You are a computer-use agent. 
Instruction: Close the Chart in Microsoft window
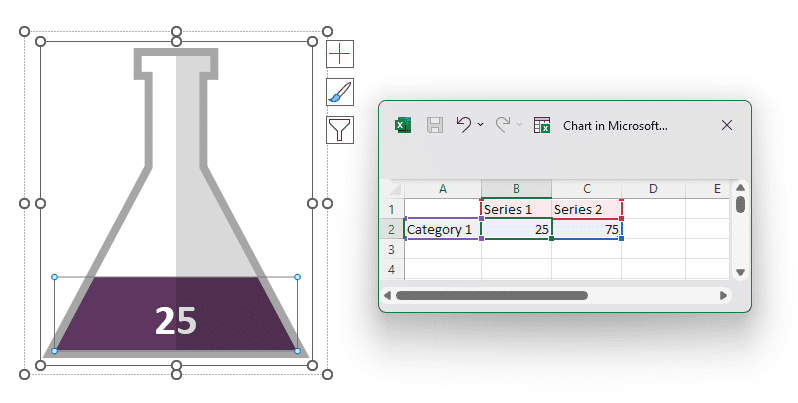point(727,125)
